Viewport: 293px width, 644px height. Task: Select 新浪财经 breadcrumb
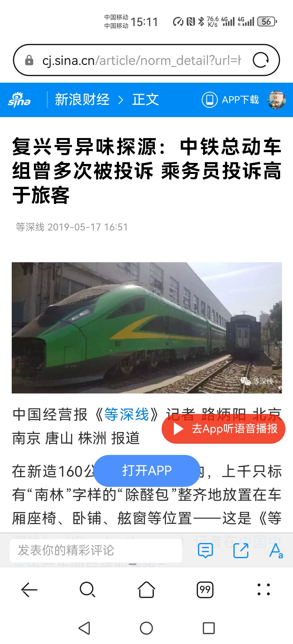tap(82, 100)
